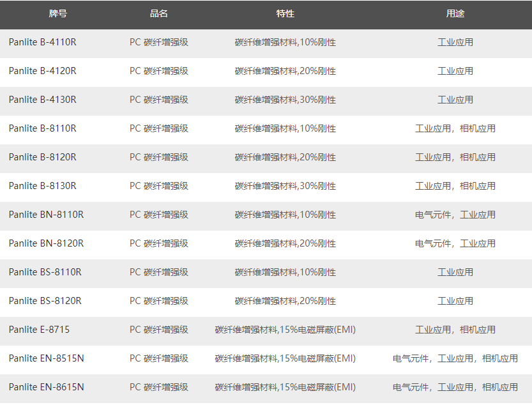Image resolution: width=532 pixels, height=405 pixels.
Task: Click 工业应用 link in Panlite E-8715 row
Action: pyautogui.click(x=433, y=330)
